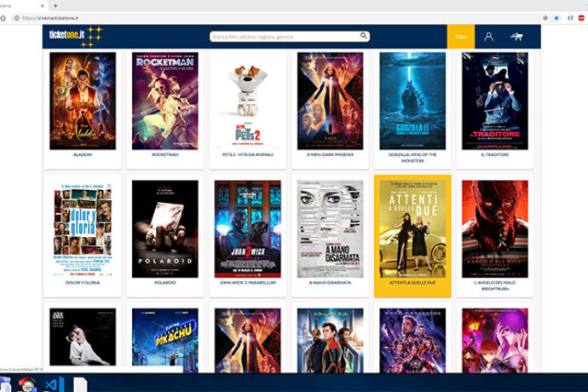Click the A MANO DISARMATA title link

[330, 283]
